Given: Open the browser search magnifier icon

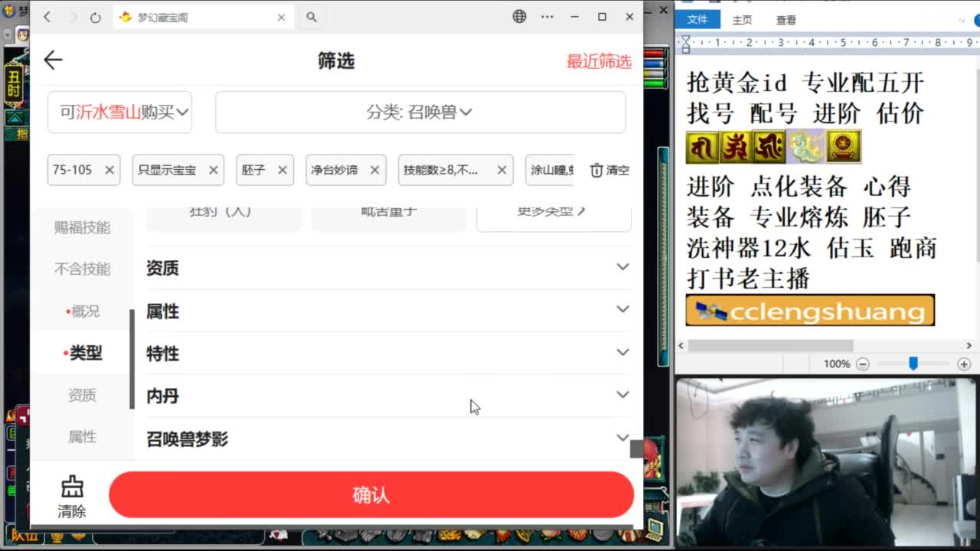Looking at the screenshot, I should (312, 17).
